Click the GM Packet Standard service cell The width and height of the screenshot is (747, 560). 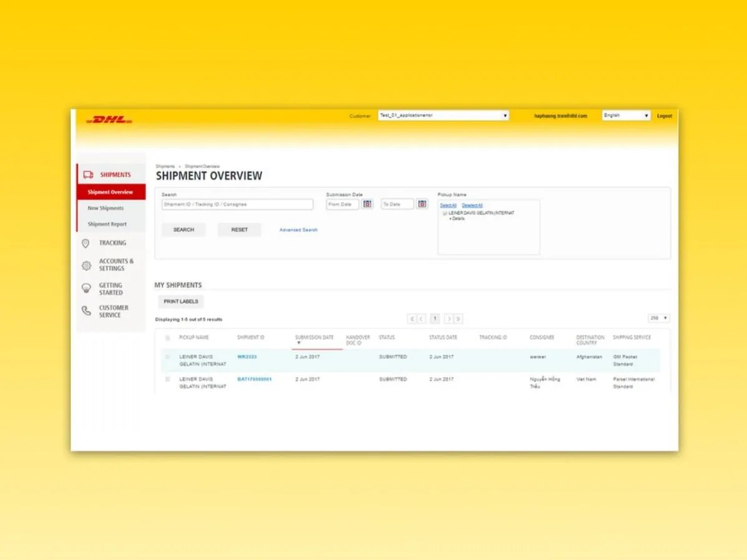(x=625, y=360)
